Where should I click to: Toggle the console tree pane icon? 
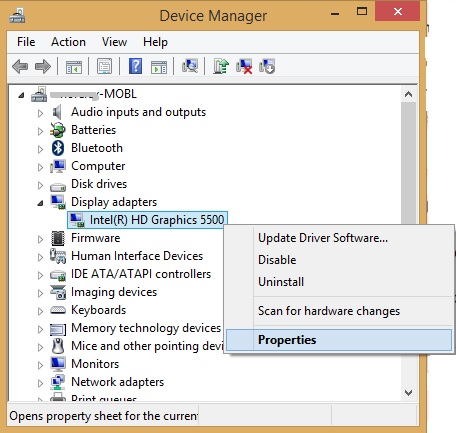click(74, 67)
